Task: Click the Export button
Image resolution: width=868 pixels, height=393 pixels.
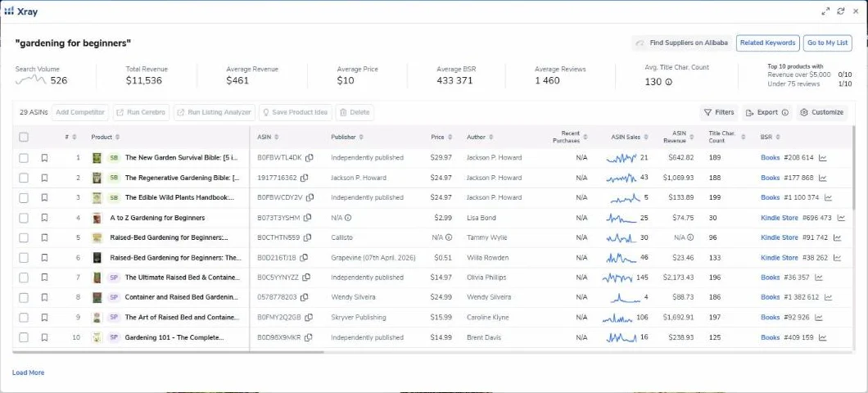Action: click(766, 112)
